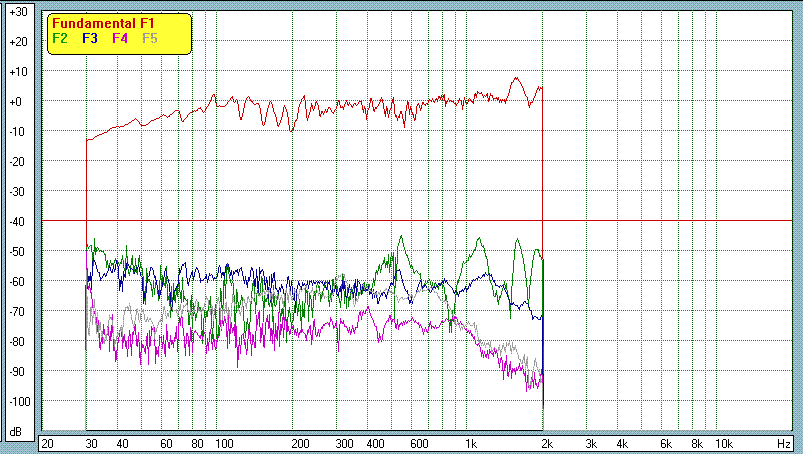Screen dimensions: 803x454
Task: Click the 'Hz' unit label
Action: pyautogui.click(x=784, y=444)
